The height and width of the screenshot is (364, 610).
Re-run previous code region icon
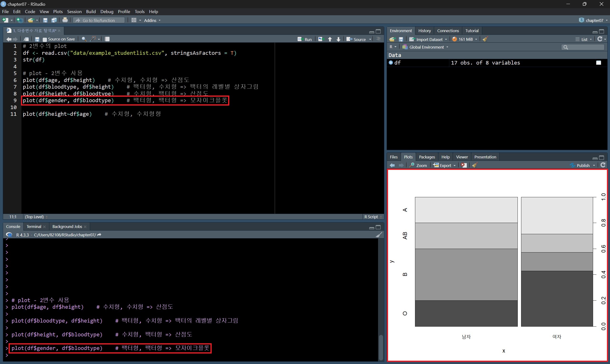(x=321, y=39)
